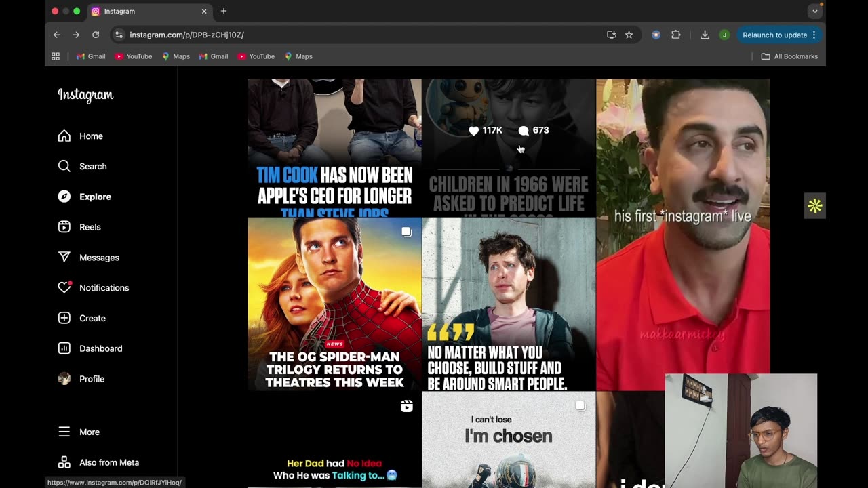Click the site information icon

point(119,35)
